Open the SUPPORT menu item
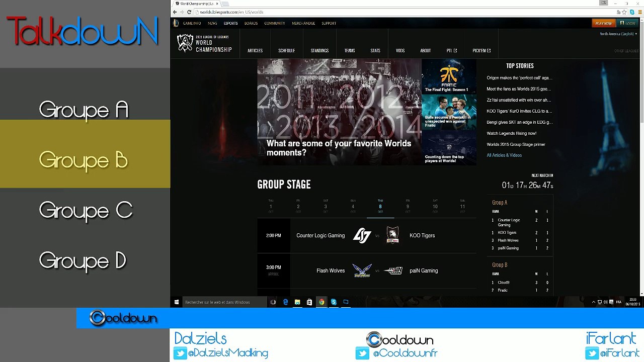This screenshot has height=362, width=644. point(329,23)
